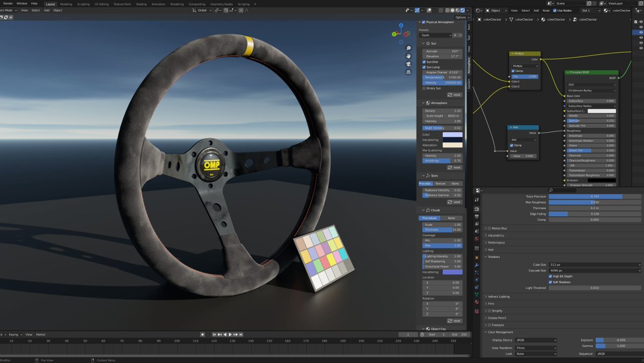Viewport: 644px width, 363px height.
Task: Open the Output properties tab icon
Action: (x=477, y=217)
